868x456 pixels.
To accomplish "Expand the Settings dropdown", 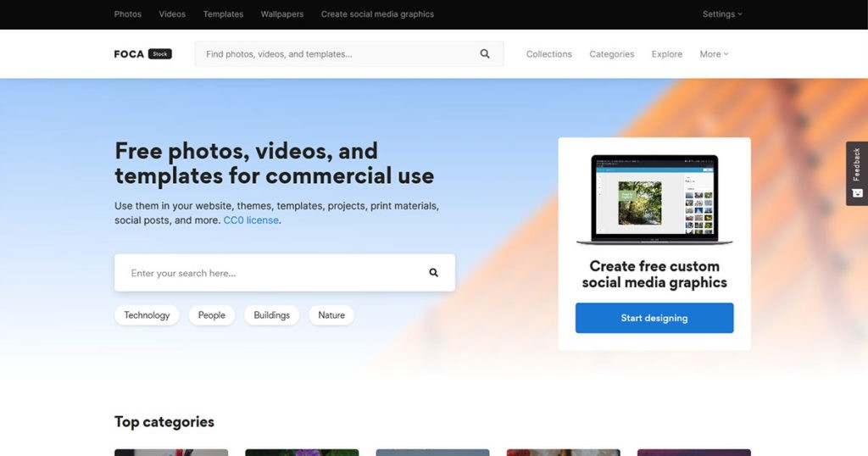I will point(722,14).
